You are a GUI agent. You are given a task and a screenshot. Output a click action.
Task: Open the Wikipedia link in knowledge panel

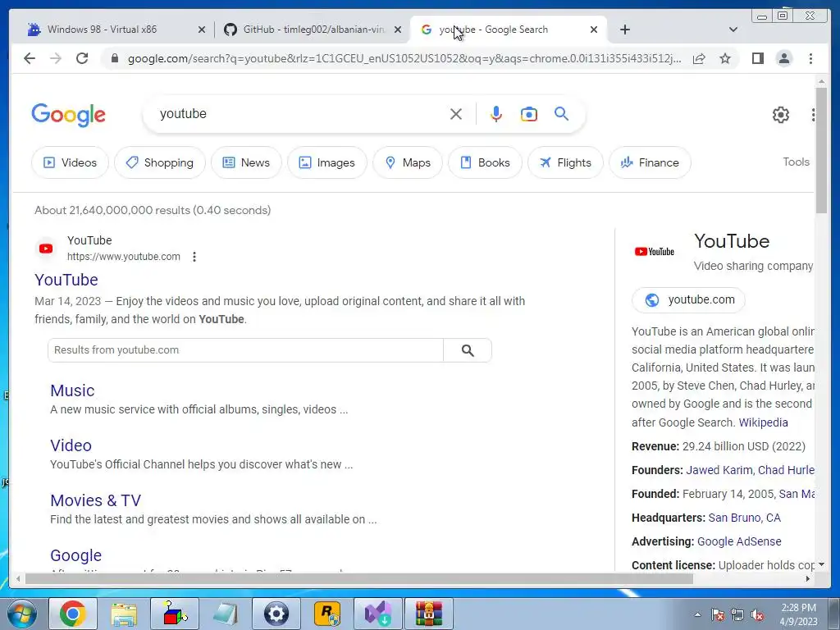[x=764, y=422]
